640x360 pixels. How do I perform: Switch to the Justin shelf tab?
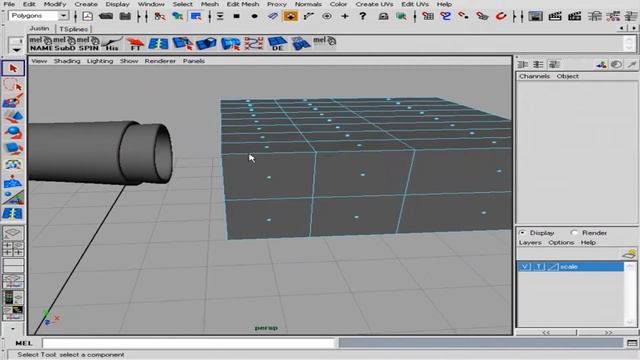39,28
